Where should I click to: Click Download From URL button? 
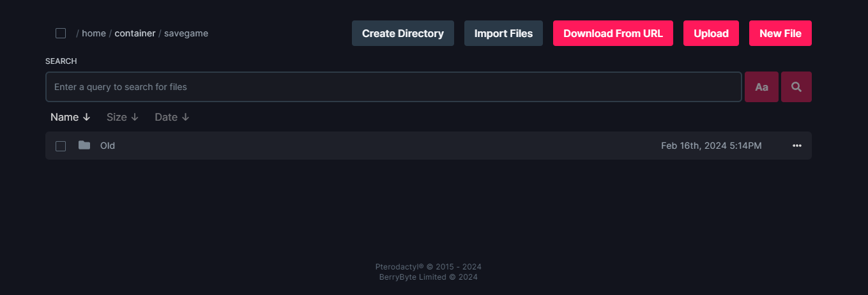pos(613,33)
